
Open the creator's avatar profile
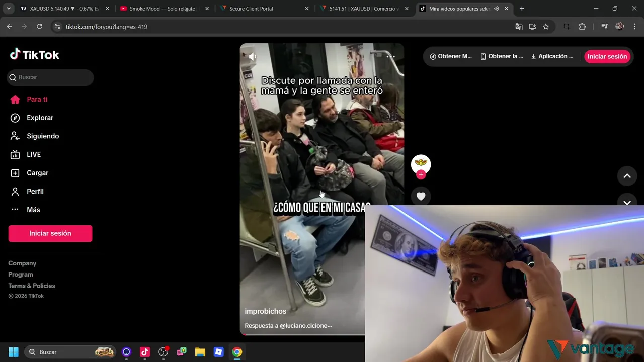tap(421, 163)
